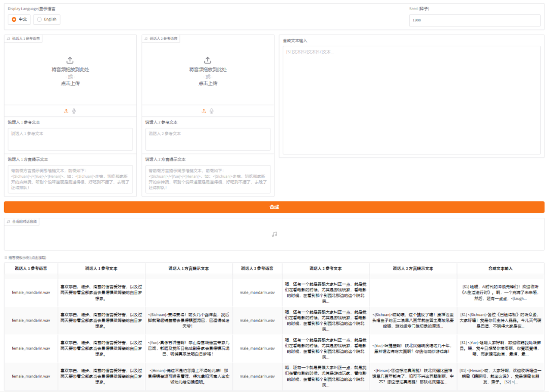This screenshot has width=549, height=392.
Task: Click column header 说话人 2 参考文本
Action: click(326, 269)
